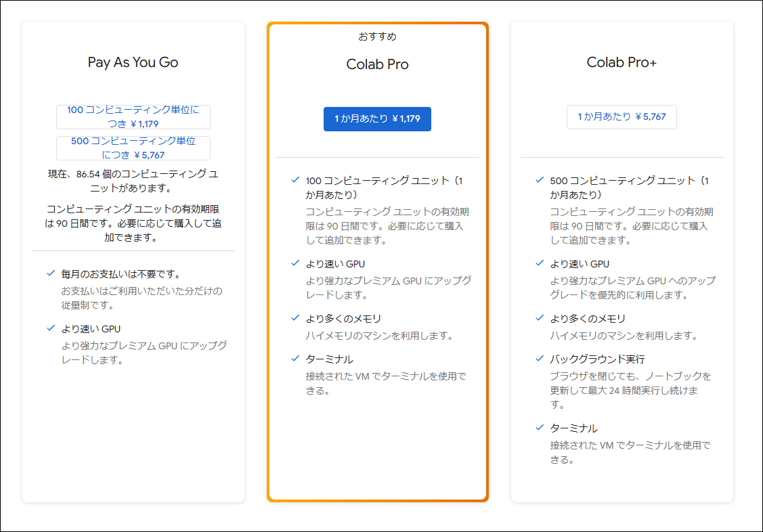Subscribe to Colab Pro+ at ¥5,767 monthly
This screenshot has height=532, width=763.
[x=622, y=116]
